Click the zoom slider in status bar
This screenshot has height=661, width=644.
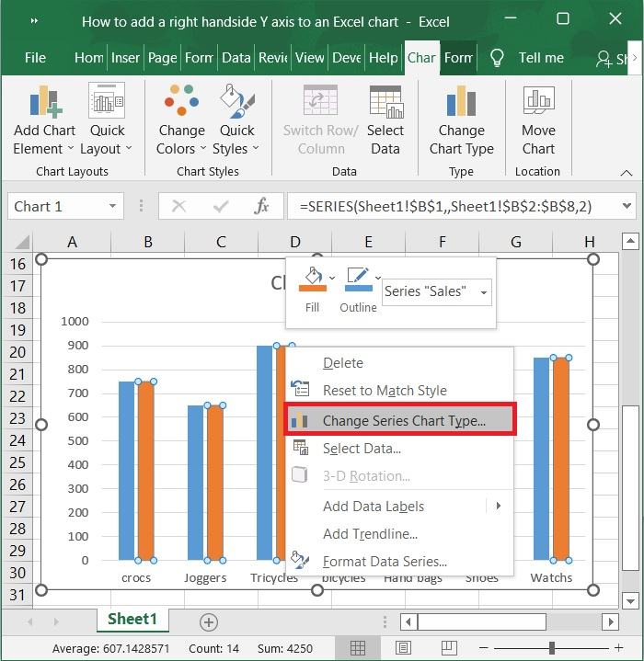point(551,648)
